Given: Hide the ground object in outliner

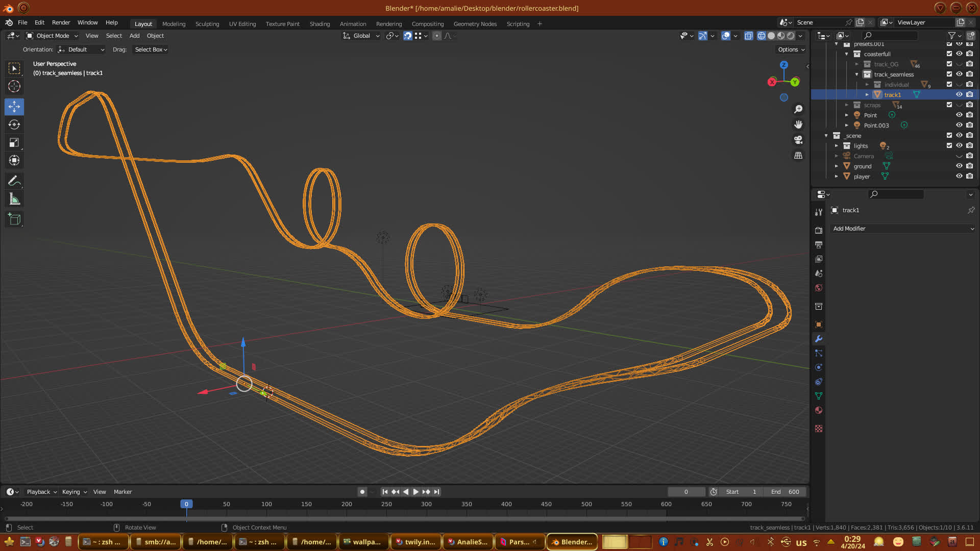Looking at the screenshot, I should [x=959, y=166].
